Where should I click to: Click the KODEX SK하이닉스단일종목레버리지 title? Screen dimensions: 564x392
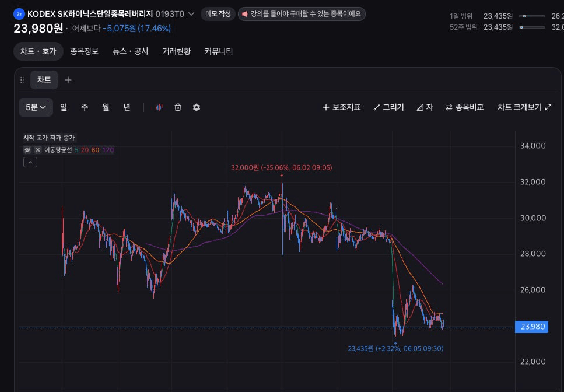click(90, 14)
